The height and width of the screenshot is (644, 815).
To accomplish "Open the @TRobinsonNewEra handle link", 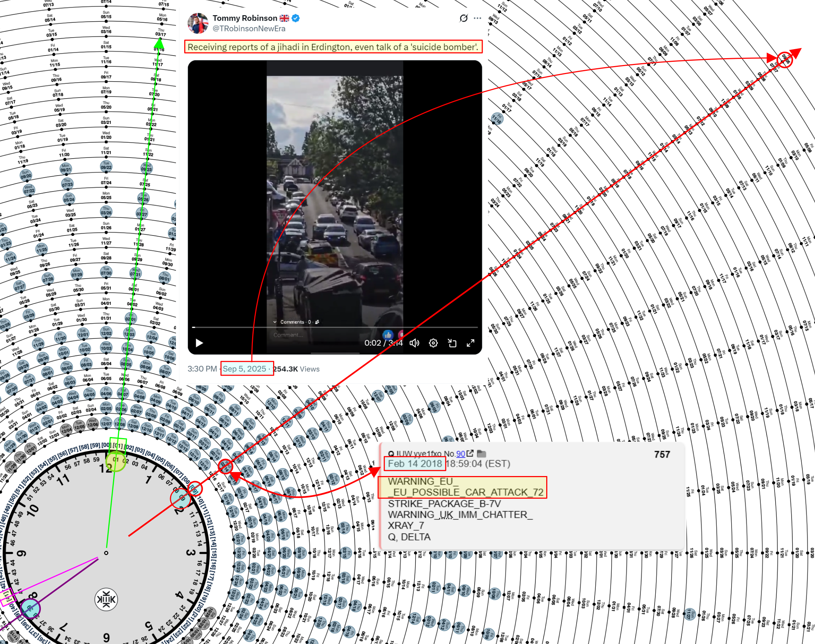I will [x=249, y=29].
